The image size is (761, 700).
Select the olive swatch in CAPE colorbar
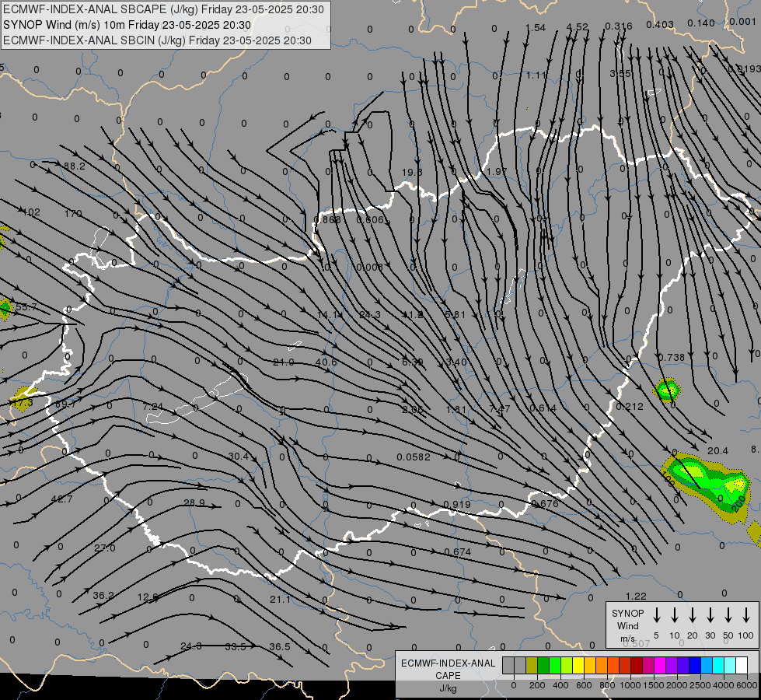[532, 665]
